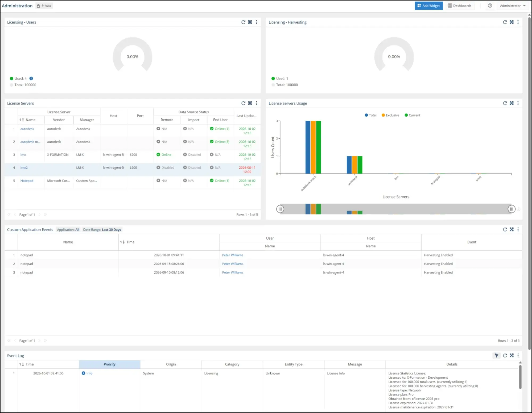532x413 pixels.
Task: Refresh the Licensing - Users widget
Action: pyautogui.click(x=243, y=22)
